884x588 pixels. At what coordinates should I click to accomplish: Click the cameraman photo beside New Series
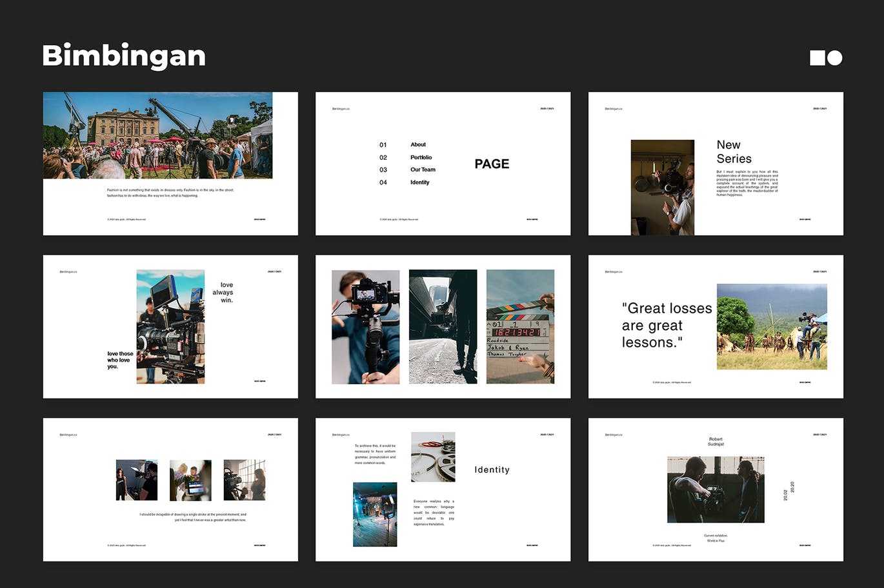662,187
